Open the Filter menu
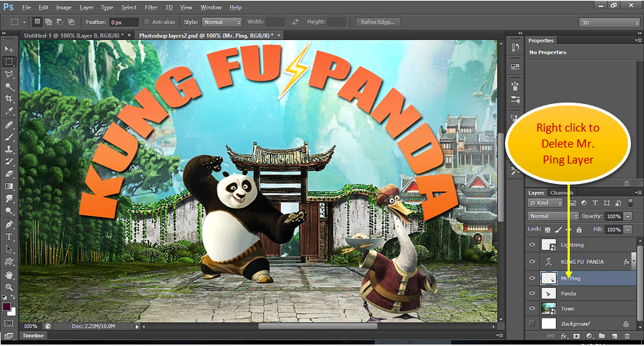The width and height of the screenshot is (644, 346). 151,7
